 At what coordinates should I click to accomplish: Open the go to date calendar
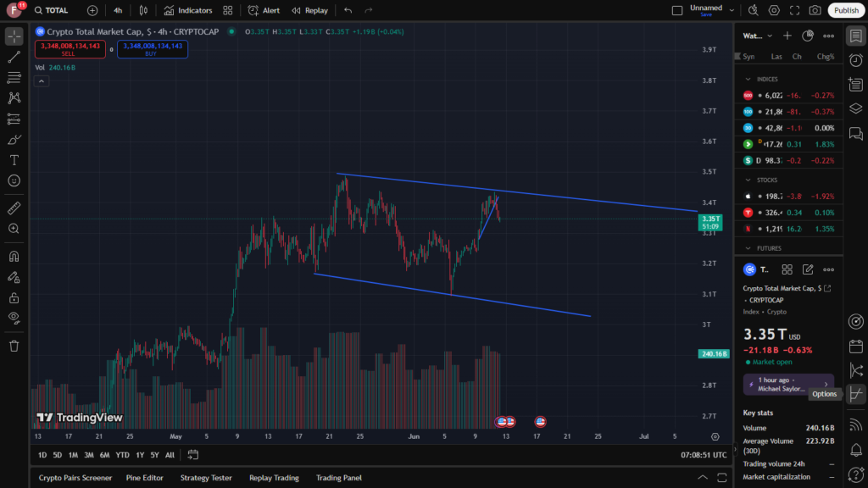(193, 455)
